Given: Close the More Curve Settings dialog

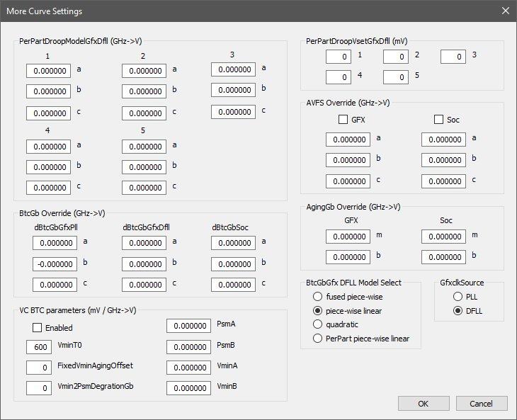Looking at the screenshot, I should click(506, 11).
